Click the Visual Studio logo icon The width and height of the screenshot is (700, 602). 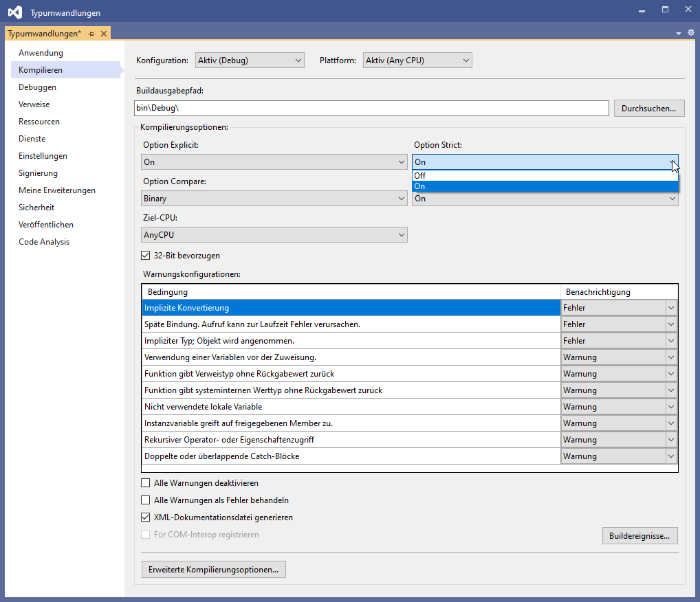pos(14,12)
